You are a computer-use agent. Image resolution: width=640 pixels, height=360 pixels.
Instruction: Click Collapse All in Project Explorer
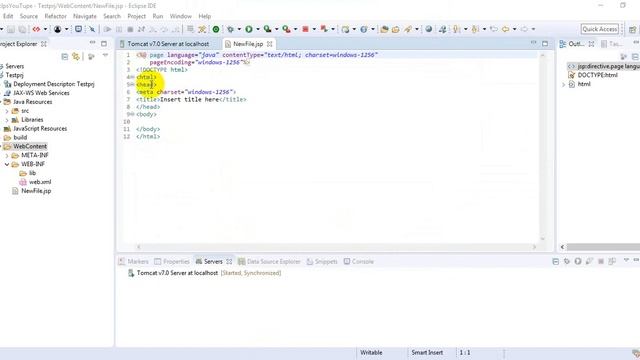64,56
